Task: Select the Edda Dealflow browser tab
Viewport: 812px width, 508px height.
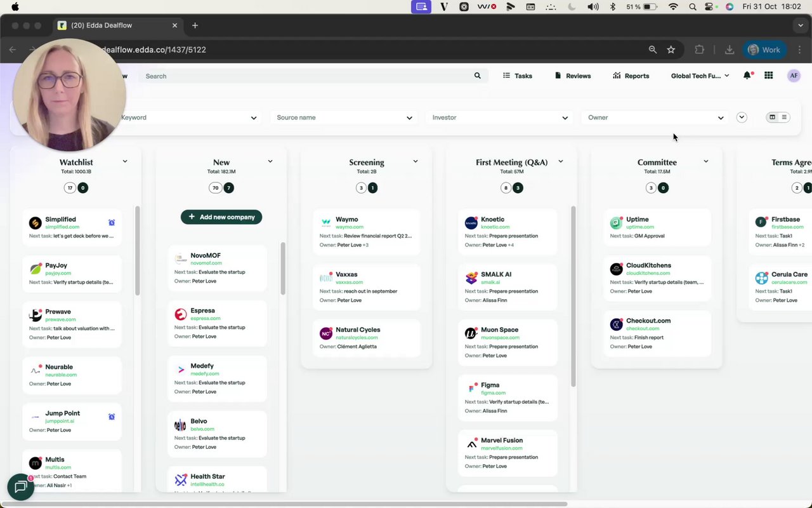Action: pos(118,25)
